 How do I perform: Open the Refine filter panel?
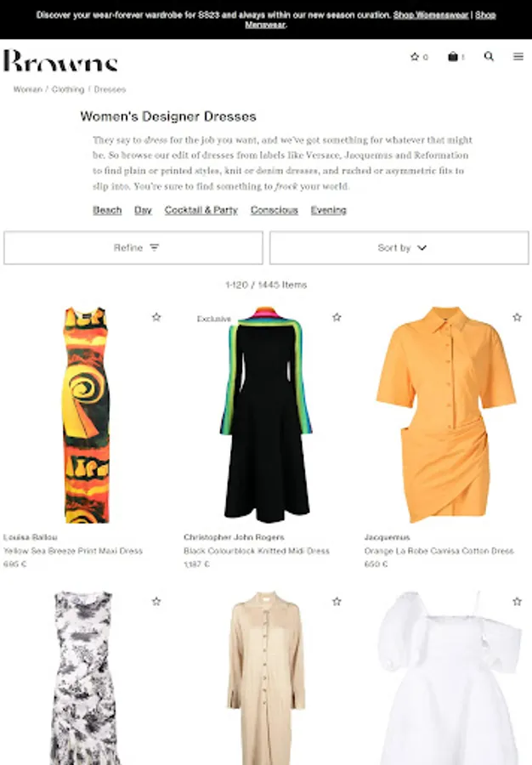coord(133,248)
